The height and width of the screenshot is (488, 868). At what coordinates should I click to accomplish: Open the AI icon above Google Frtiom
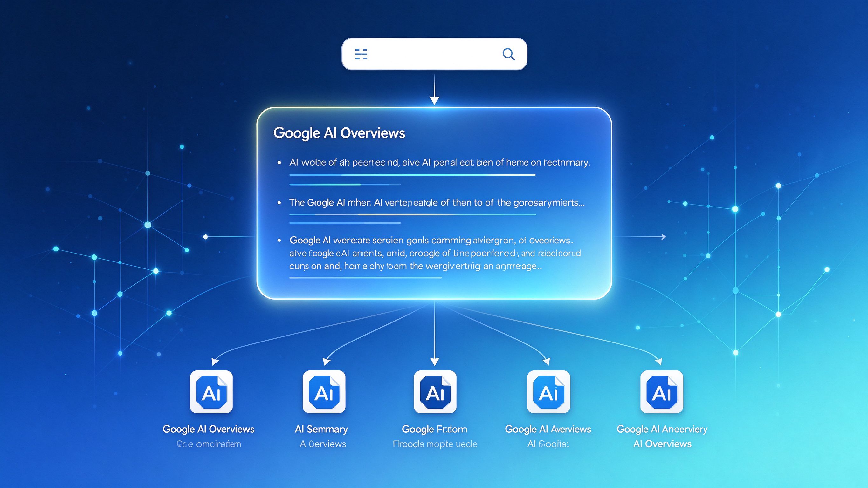pos(435,392)
